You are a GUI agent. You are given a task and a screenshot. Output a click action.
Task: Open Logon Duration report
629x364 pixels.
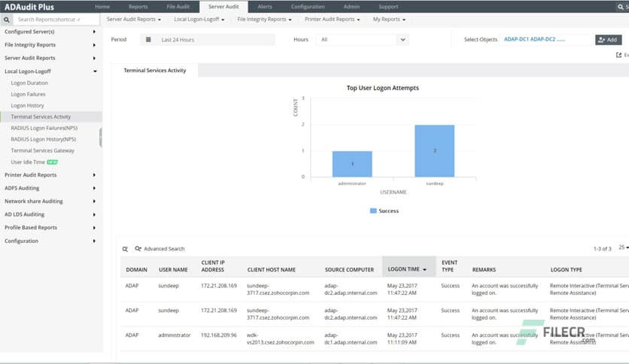(x=29, y=83)
